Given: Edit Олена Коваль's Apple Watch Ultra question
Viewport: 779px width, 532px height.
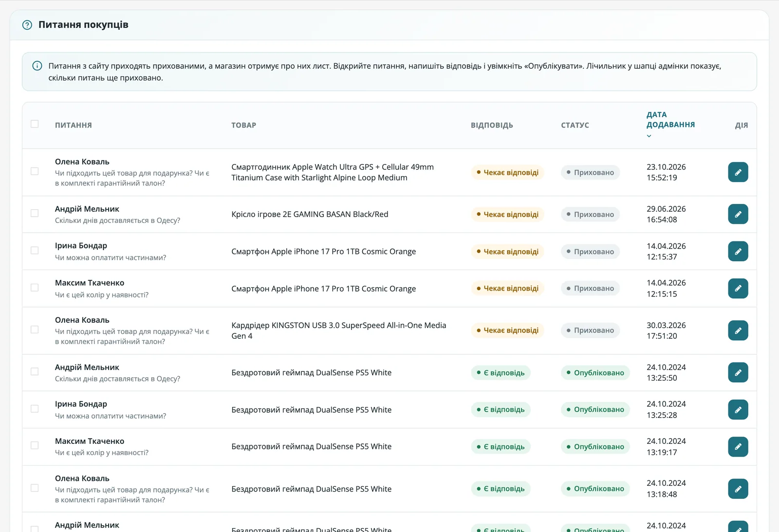Looking at the screenshot, I should tap(738, 172).
